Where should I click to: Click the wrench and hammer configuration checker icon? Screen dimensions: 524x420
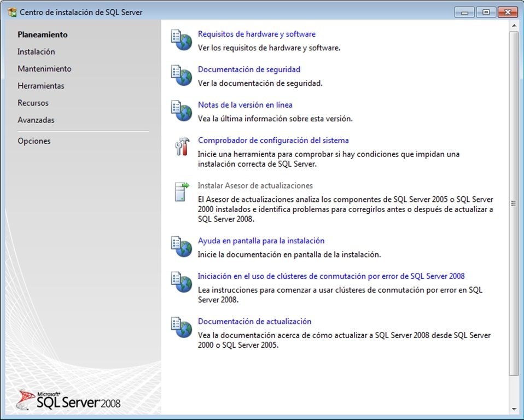(x=182, y=147)
